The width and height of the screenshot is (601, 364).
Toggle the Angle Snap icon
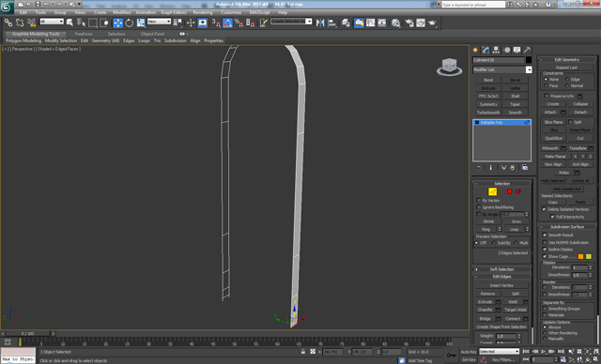(x=227, y=23)
